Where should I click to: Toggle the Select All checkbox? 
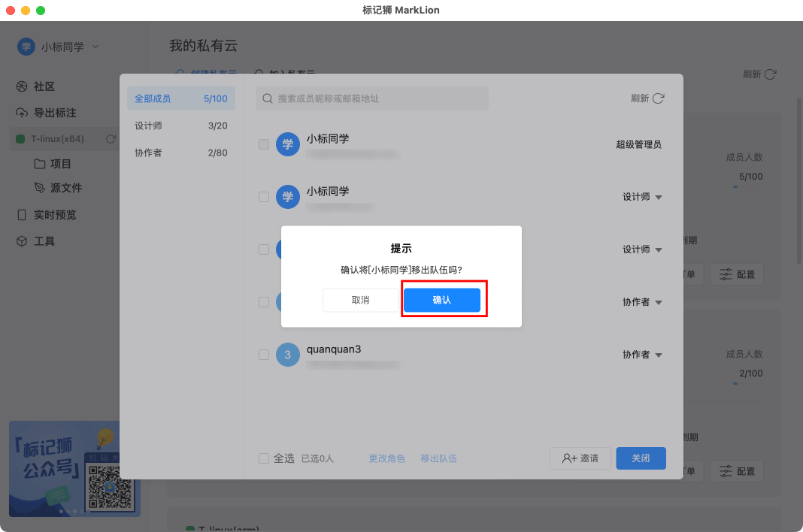coord(264,458)
